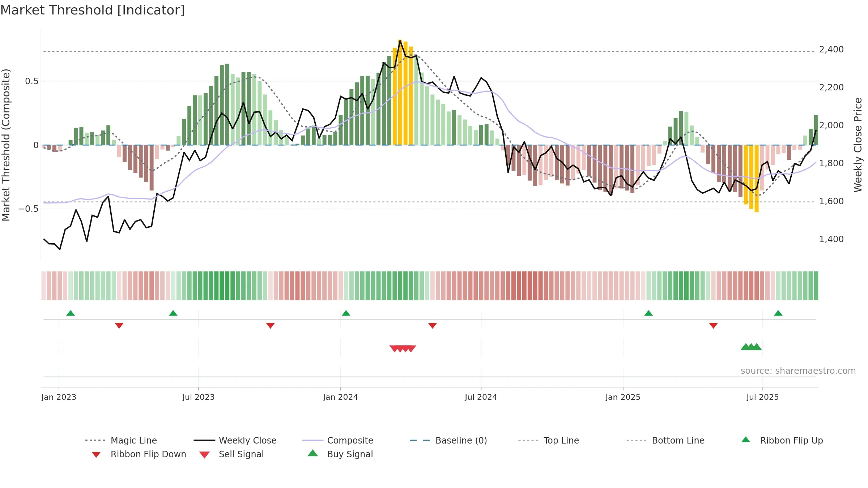868x488 pixels.
Task: Click the ribbon flip up marker after Jan 2025
Action: (x=648, y=313)
